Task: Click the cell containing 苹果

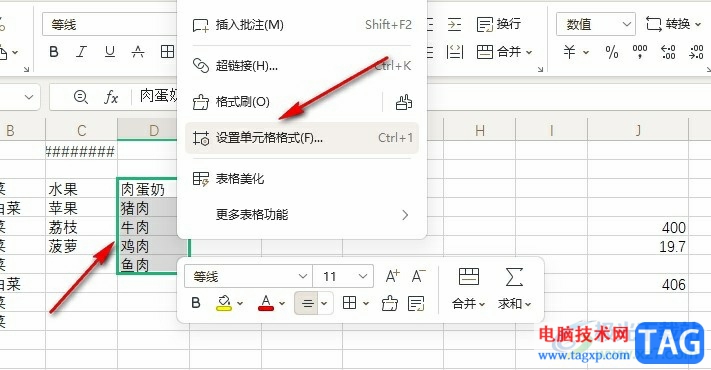Action: click(82, 208)
